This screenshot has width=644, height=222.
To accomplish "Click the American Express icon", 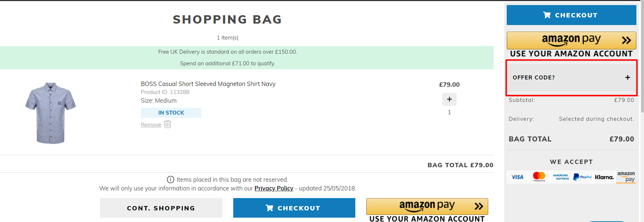I will click(561, 177).
